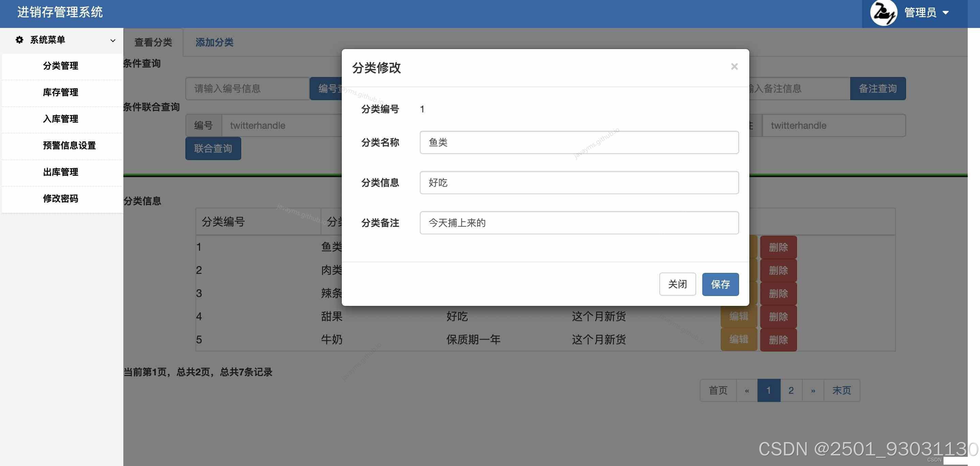Screen dimensions: 980x466
Task: Click the 分类名称 input field
Action: 579,142
